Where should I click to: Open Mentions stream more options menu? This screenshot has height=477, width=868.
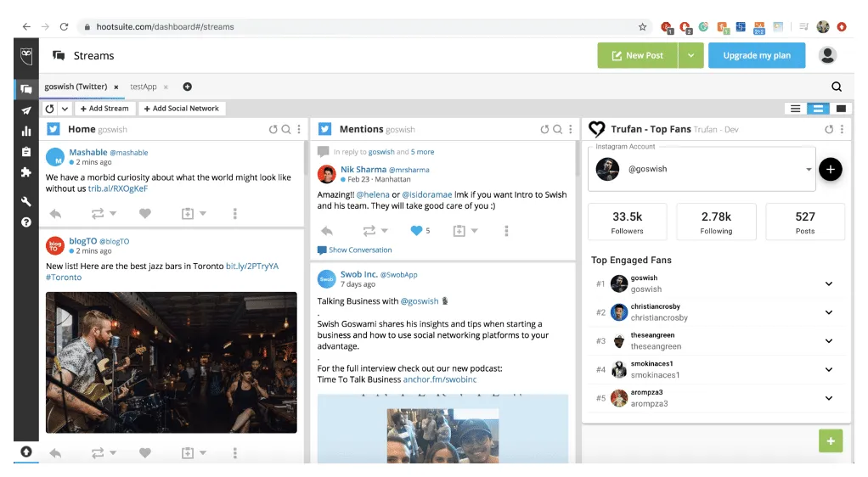571,130
